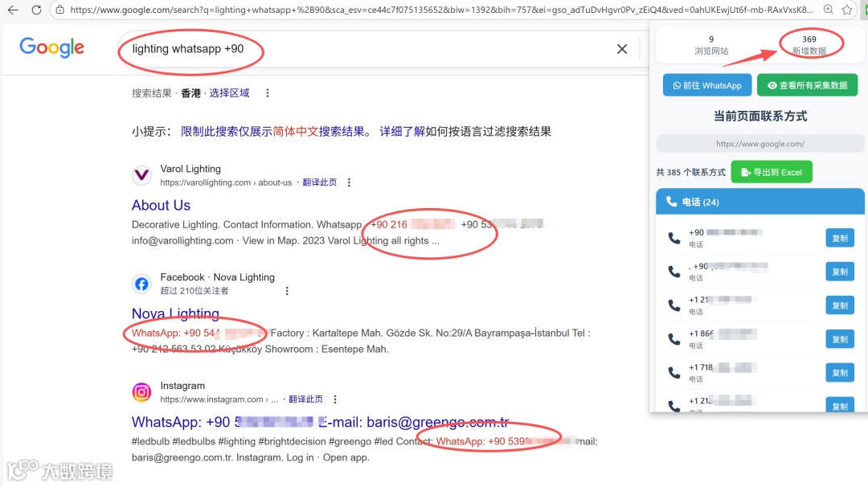Open the three-dot menu for Varol Lighting result

pos(349,182)
